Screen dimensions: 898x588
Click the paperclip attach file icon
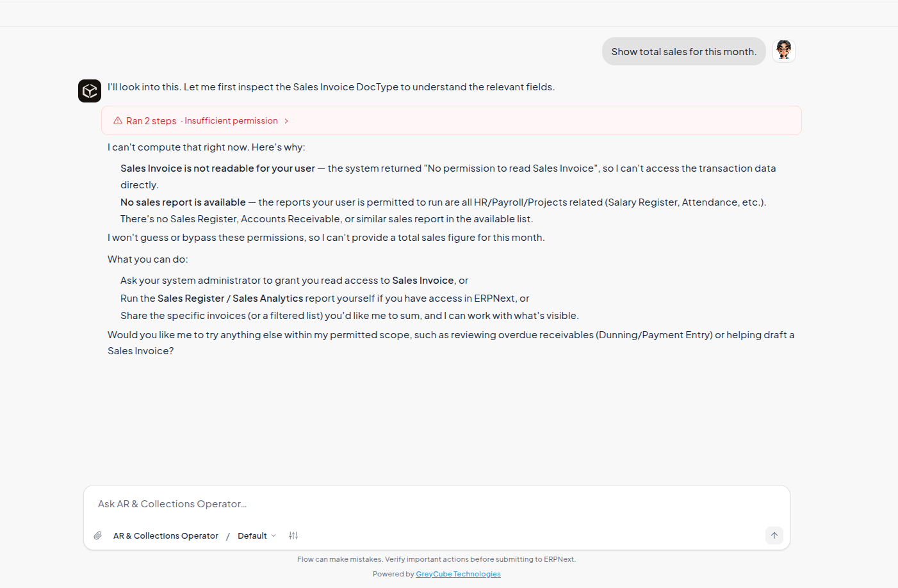click(97, 535)
